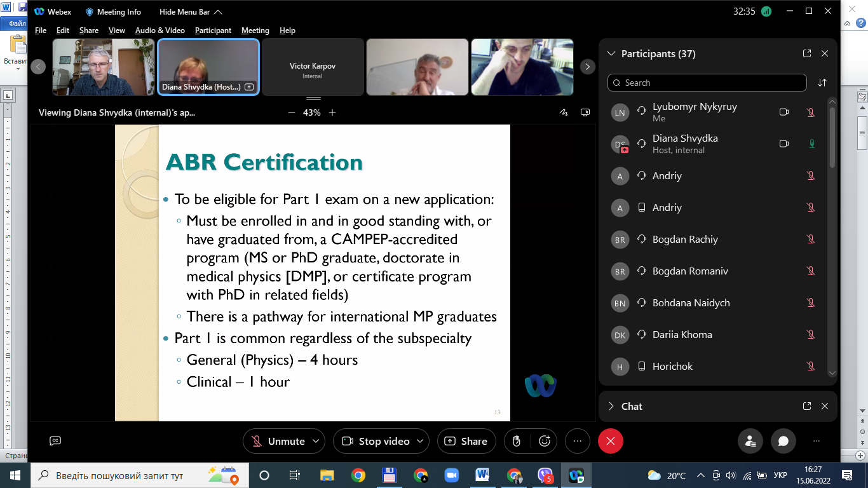Unmute the microphone
Image resolution: width=868 pixels, height=488 pixels.
pos(278,441)
